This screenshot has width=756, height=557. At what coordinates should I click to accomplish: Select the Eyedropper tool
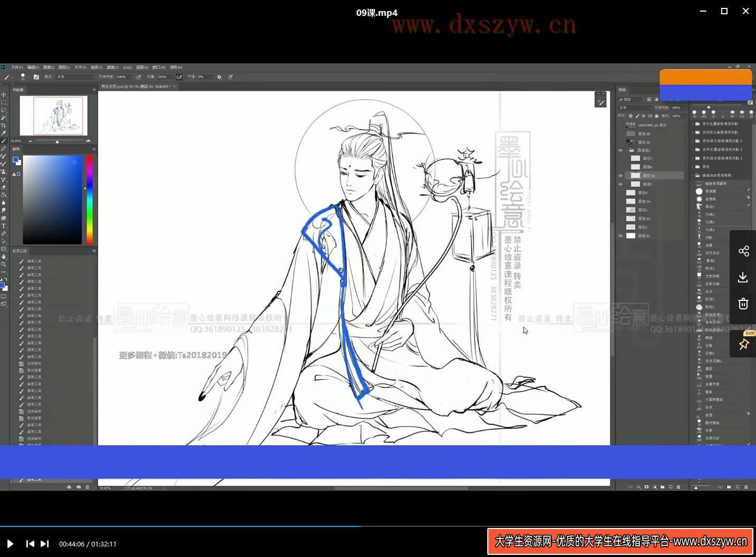[4, 133]
